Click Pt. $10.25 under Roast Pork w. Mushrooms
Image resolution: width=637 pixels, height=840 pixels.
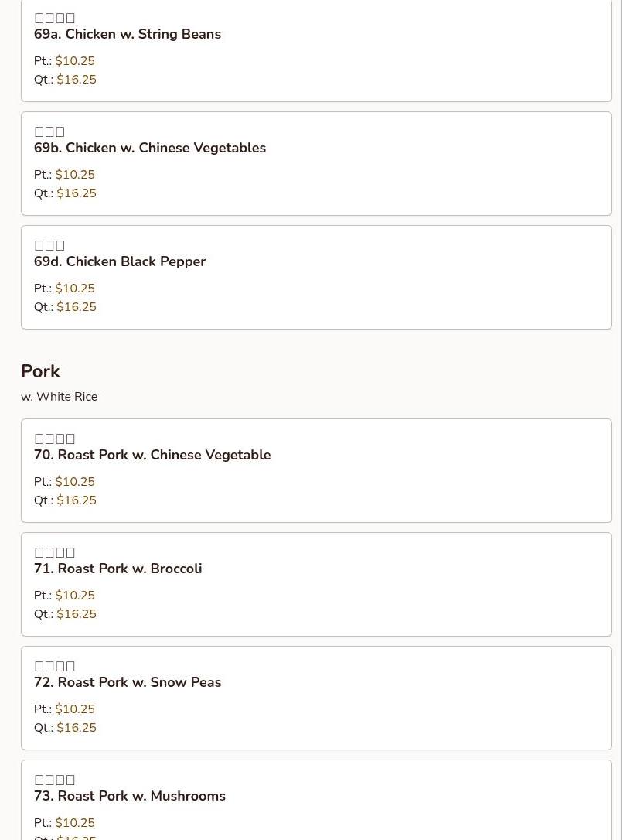click(64, 822)
